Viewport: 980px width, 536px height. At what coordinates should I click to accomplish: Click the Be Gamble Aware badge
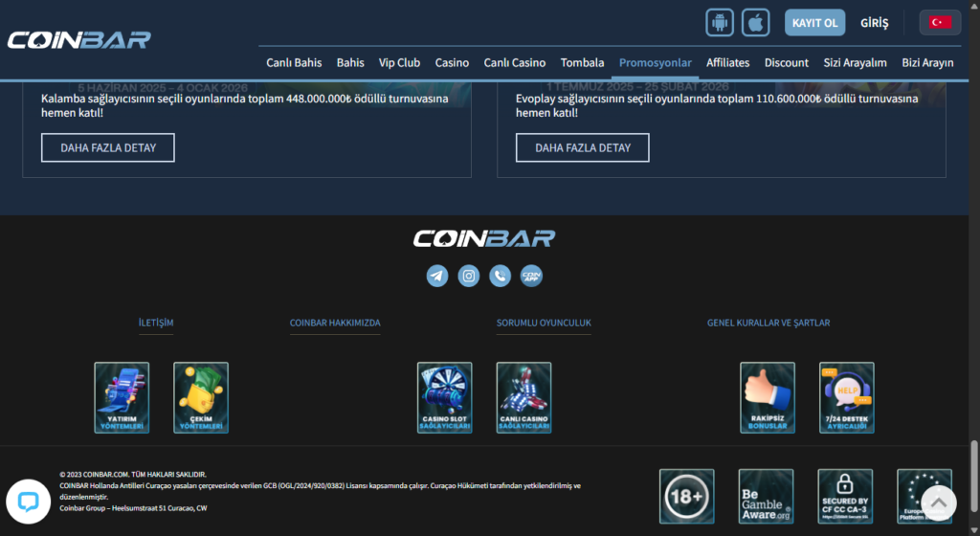click(766, 496)
